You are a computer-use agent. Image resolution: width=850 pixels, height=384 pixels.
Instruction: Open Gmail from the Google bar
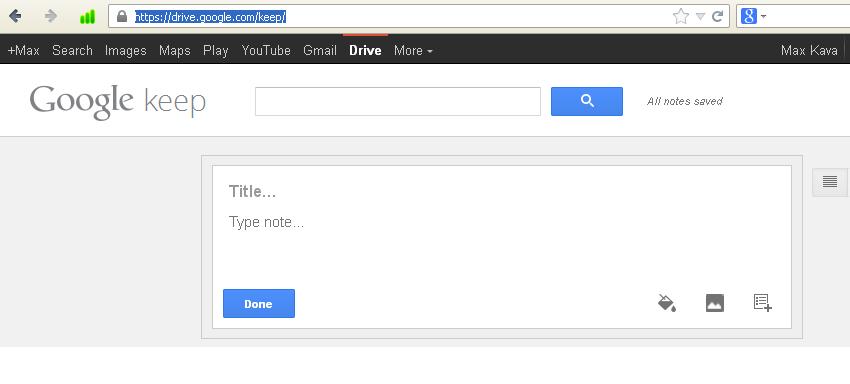click(320, 50)
